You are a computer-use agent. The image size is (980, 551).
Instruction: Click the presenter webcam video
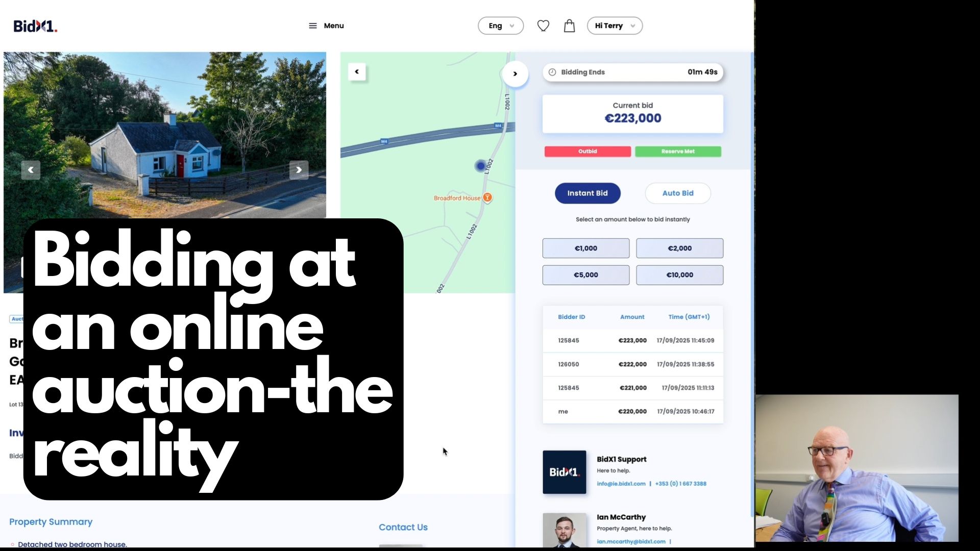857,468
